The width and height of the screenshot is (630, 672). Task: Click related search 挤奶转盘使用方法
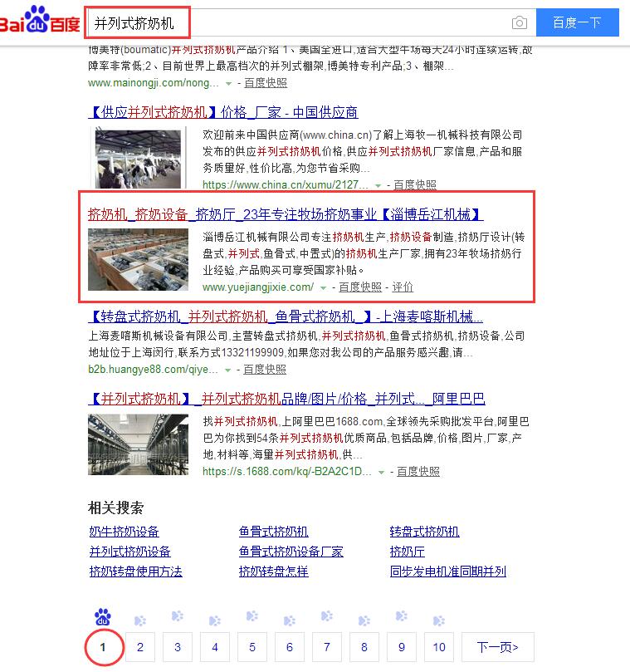point(136,571)
